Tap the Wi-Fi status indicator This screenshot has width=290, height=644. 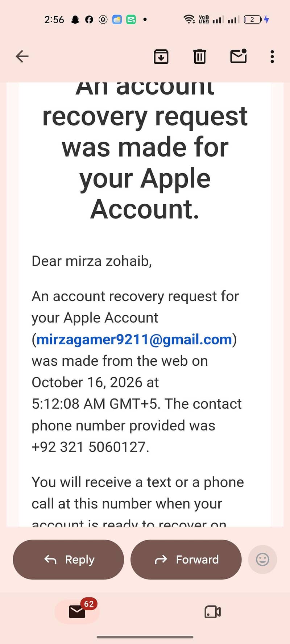[189, 19]
